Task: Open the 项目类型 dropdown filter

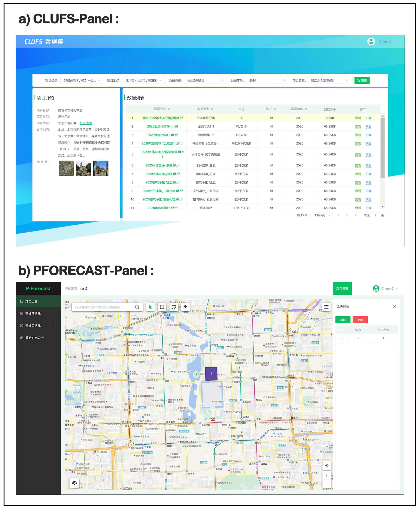Action: 81,80
